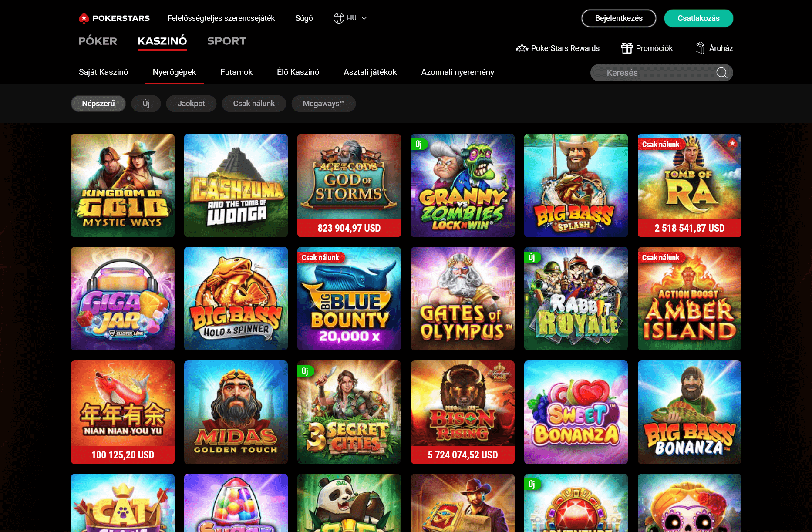Expand the HU language dropdown chevron

(364, 18)
